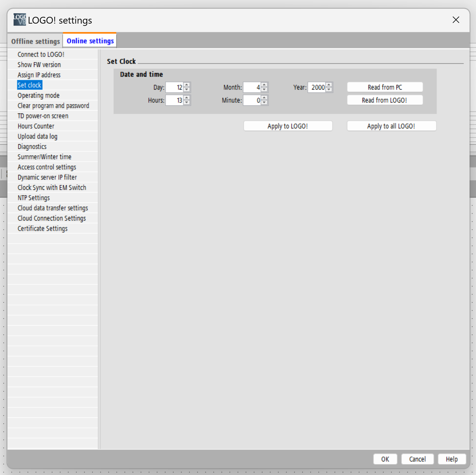Apply clock to LOGO!
This screenshot has width=476, height=475.
tap(288, 126)
